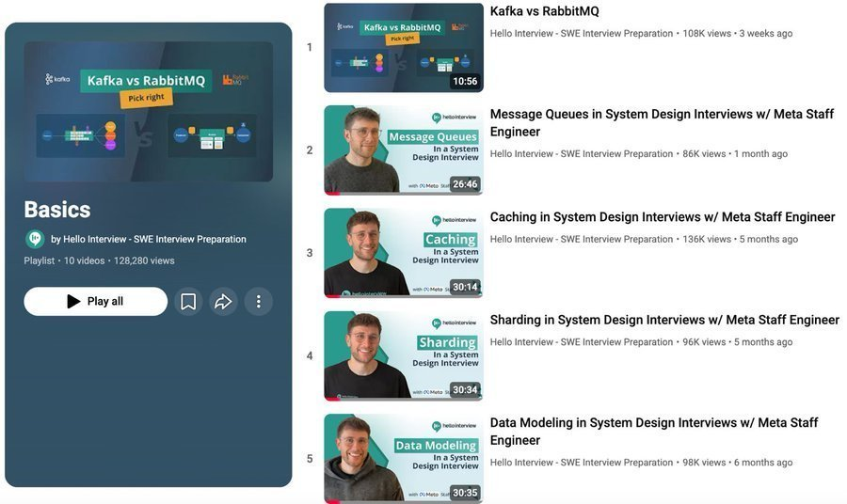Screen dimensions: 847x504
Task: Open the Data Modeling video thumbnail
Action: coord(404,459)
